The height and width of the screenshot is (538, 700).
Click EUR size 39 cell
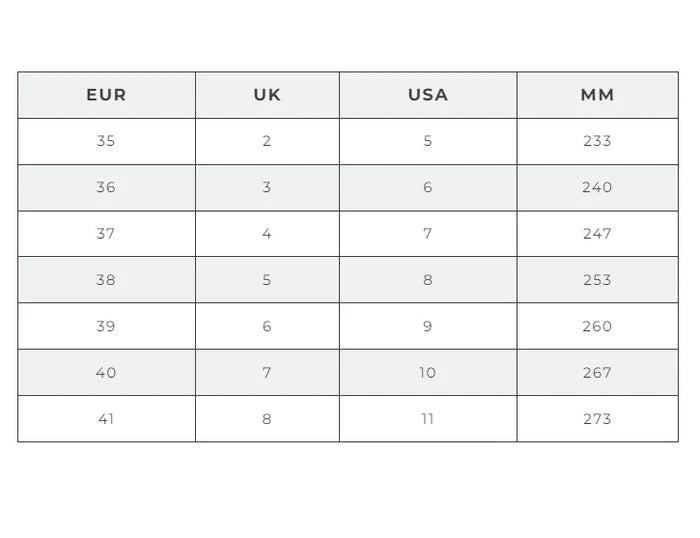[106, 326]
